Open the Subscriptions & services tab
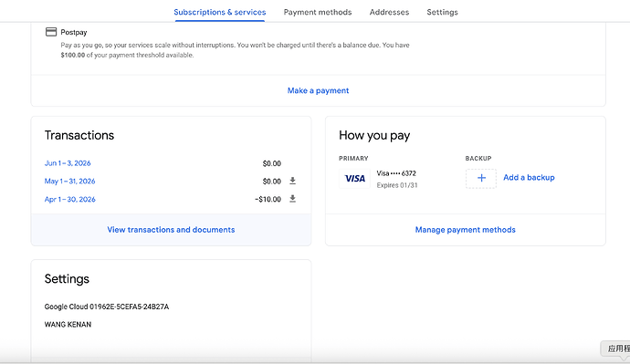 pyautogui.click(x=220, y=12)
